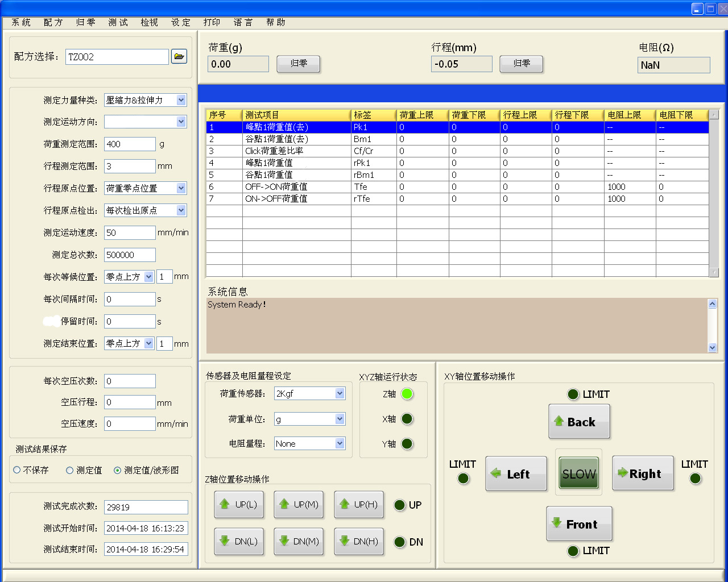728x582 pixels.
Task: Click rTfe label cell
Action: click(374, 199)
